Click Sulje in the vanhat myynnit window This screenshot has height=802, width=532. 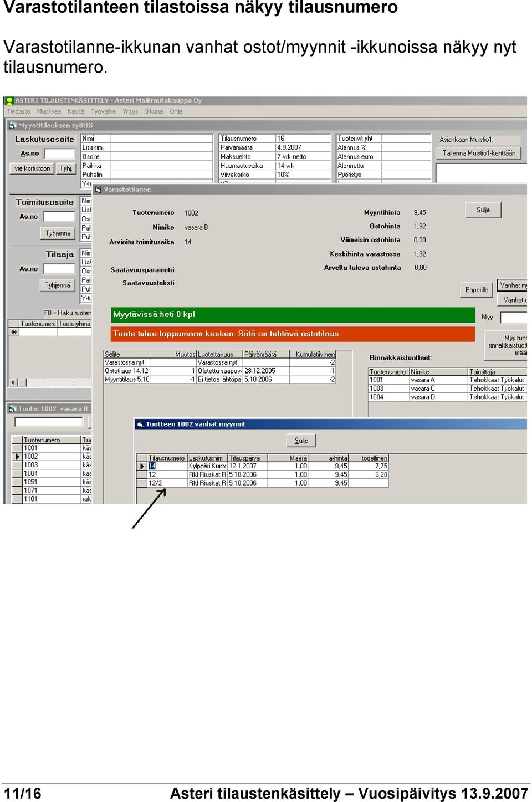coord(301,441)
